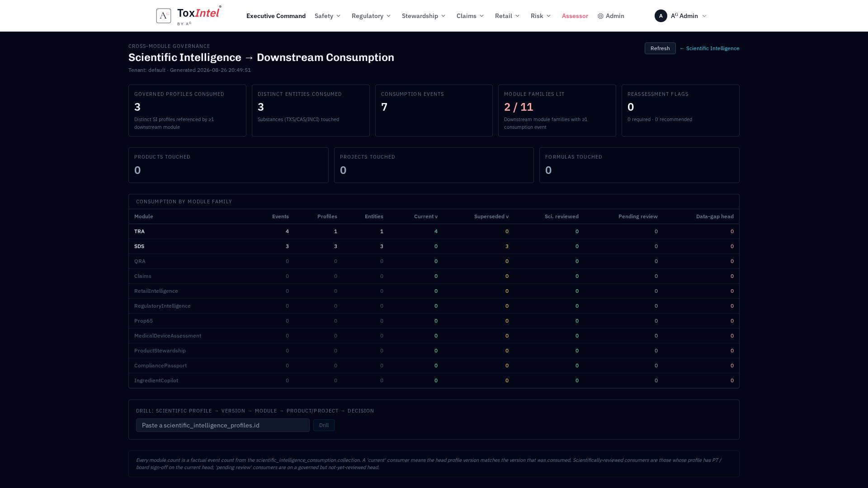Click TRA row Current v value 4
Image resolution: width=868 pixels, height=488 pixels.
(x=436, y=231)
